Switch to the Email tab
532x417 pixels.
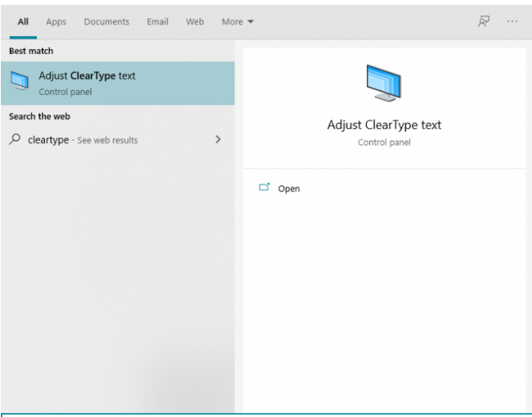(x=158, y=22)
